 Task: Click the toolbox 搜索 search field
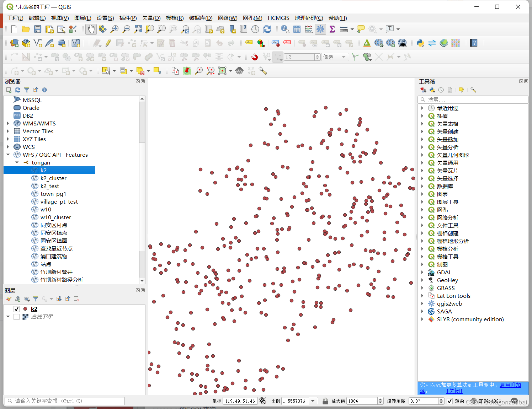(x=473, y=99)
